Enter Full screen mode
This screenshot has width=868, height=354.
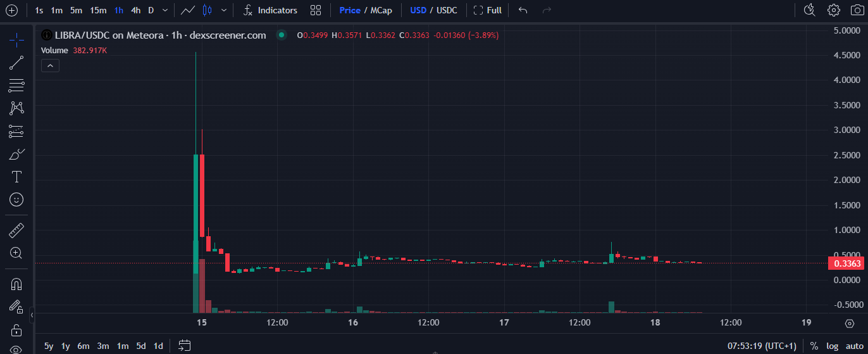pos(488,10)
